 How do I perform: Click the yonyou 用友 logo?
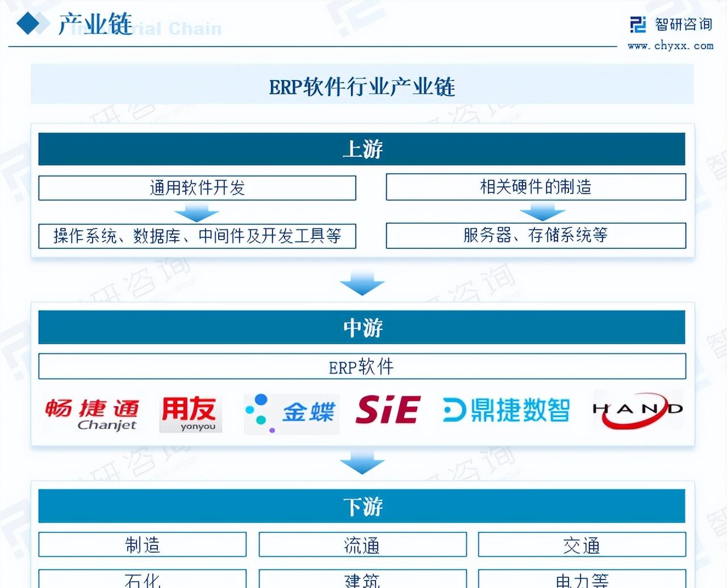pos(190,413)
